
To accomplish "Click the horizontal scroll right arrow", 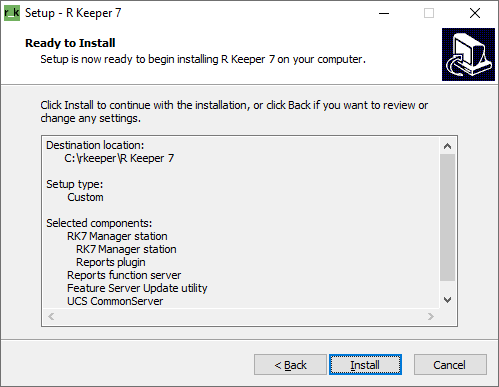I will [x=431, y=316].
